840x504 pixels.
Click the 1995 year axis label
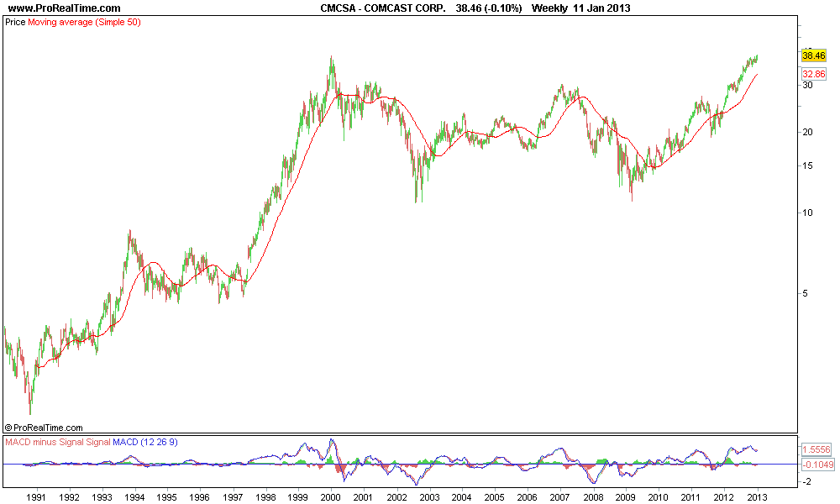coord(167,497)
